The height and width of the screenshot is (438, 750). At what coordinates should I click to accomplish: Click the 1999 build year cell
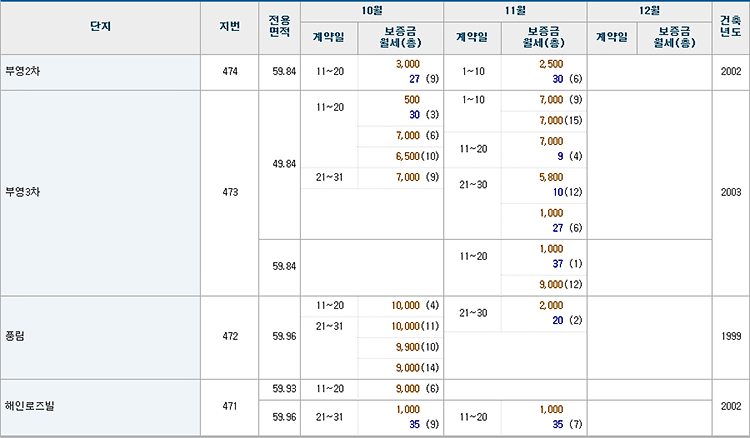730,337
